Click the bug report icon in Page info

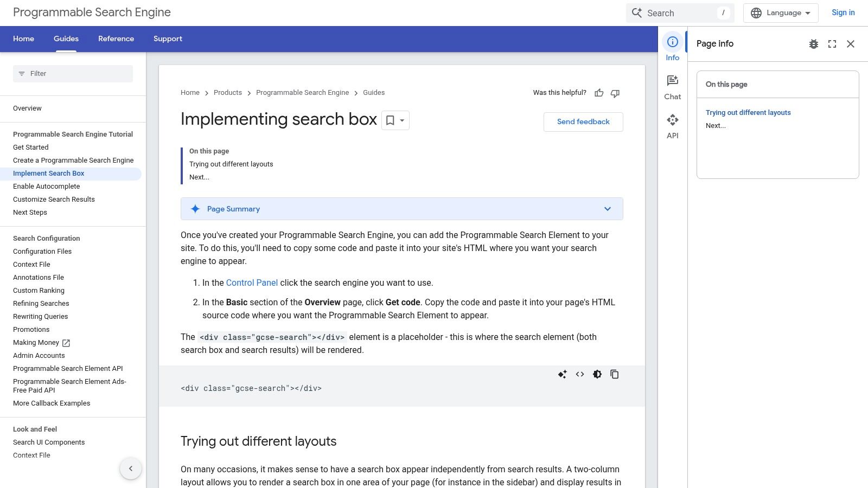click(x=814, y=44)
